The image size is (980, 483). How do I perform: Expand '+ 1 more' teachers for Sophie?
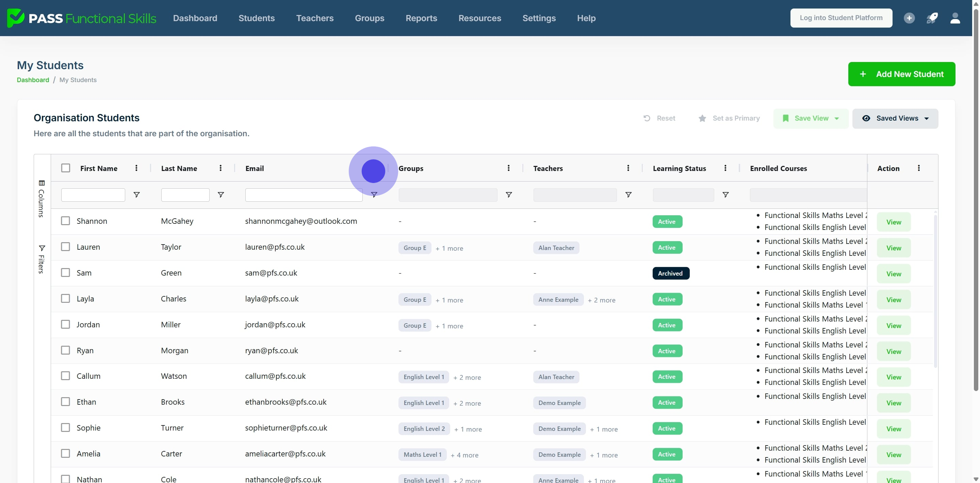604,429
